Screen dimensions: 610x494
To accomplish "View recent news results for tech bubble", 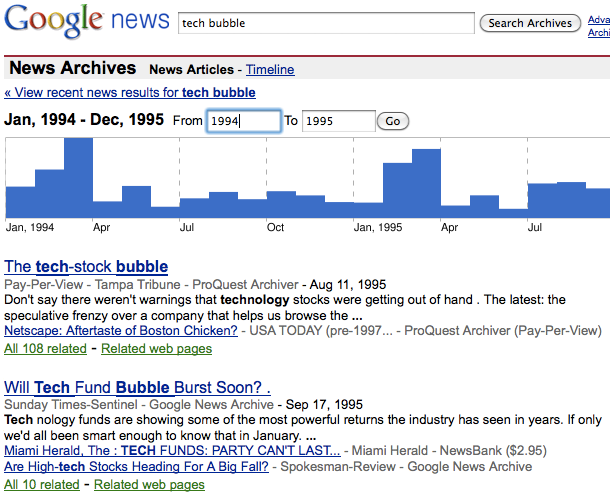I will click(x=130, y=93).
